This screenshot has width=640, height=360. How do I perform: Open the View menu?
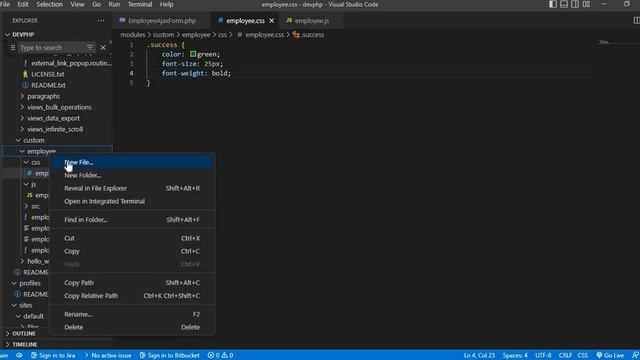tap(77, 4)
